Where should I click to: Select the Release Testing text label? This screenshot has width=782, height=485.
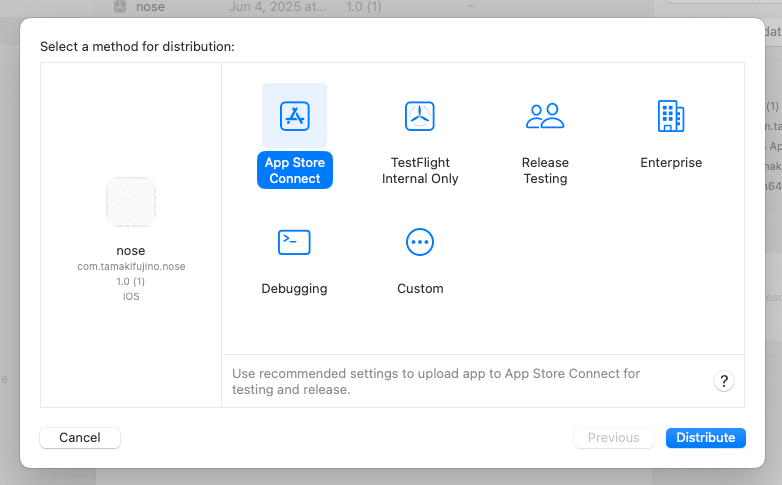(545, 171)
